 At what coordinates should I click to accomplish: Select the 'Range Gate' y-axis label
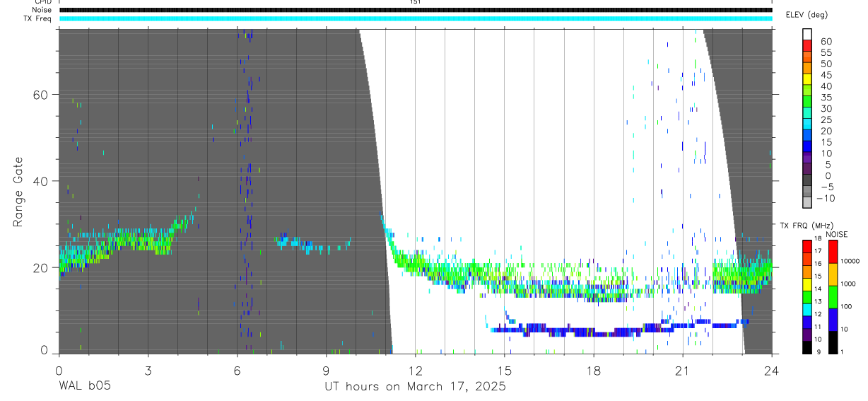tap(18, 192)
